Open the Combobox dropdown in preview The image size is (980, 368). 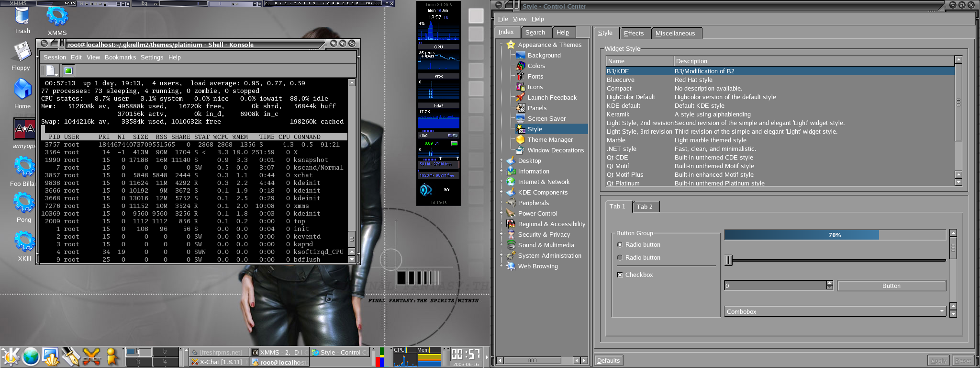[835, 311]
